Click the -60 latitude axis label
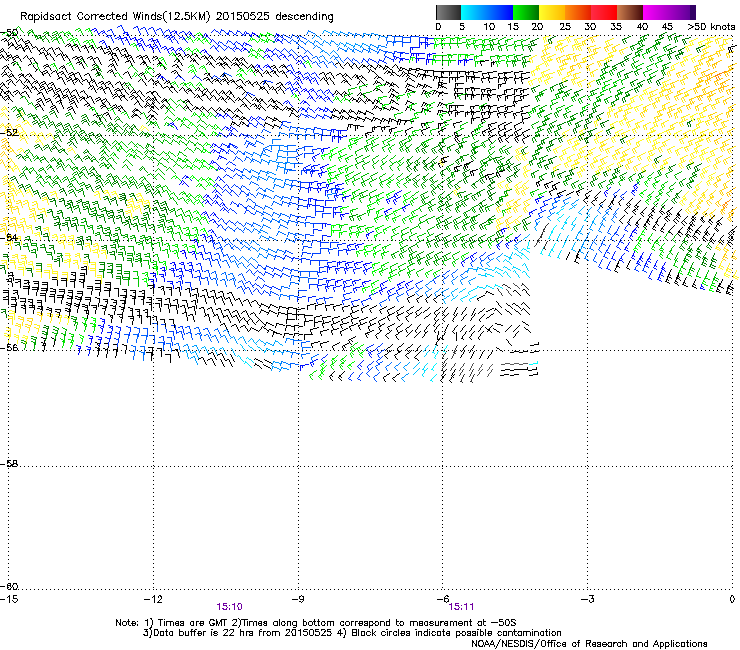The height and width of the screenshot is (650, 740). [x=9, y=586]
